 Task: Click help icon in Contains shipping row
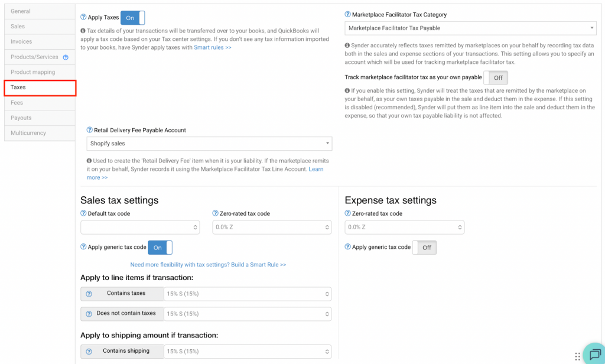(89, 351)
